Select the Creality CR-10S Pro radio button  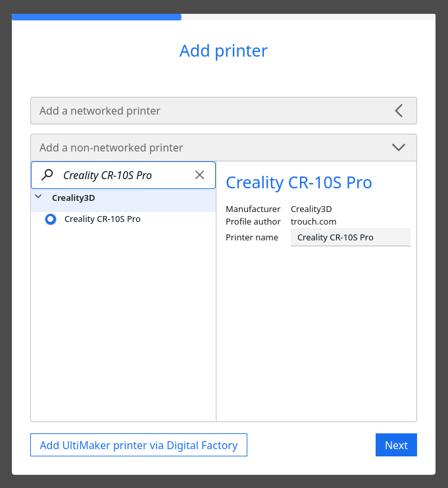[x=51, y=219]
